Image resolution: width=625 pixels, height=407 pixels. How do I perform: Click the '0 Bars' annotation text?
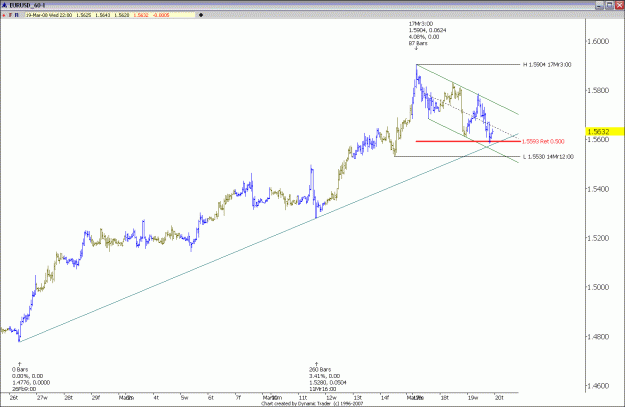[20, 370]
